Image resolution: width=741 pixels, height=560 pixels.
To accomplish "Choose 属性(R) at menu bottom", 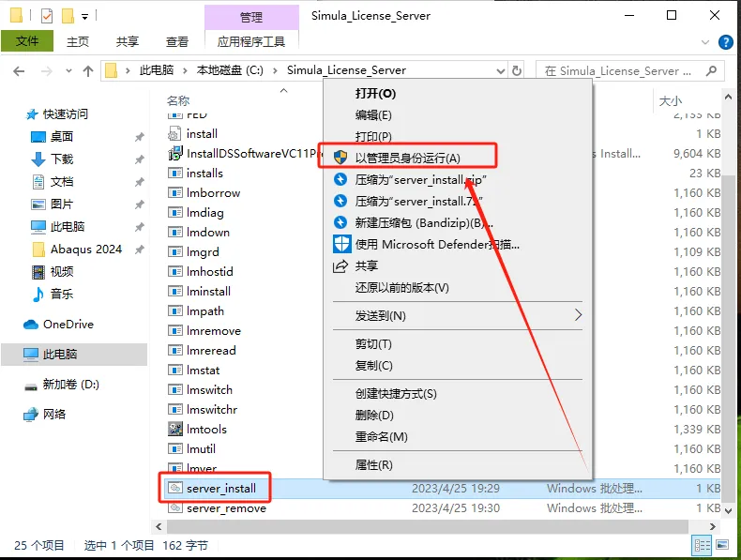I will 374,465.
